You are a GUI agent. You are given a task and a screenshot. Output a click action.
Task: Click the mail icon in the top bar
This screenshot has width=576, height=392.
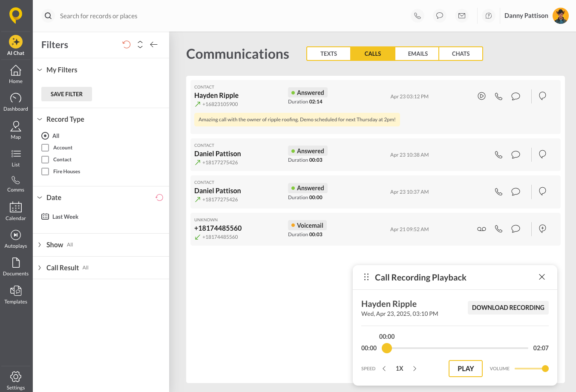[462, 16]
